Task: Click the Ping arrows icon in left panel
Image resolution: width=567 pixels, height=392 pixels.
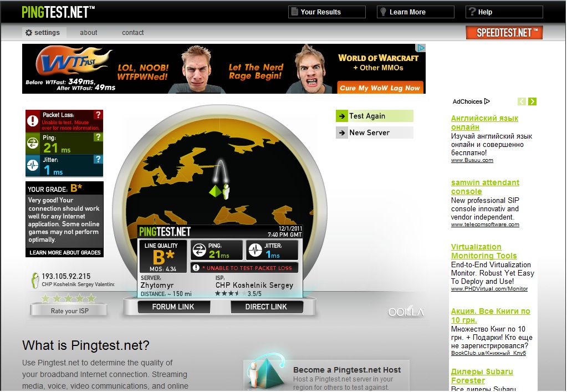Action: 33,143
